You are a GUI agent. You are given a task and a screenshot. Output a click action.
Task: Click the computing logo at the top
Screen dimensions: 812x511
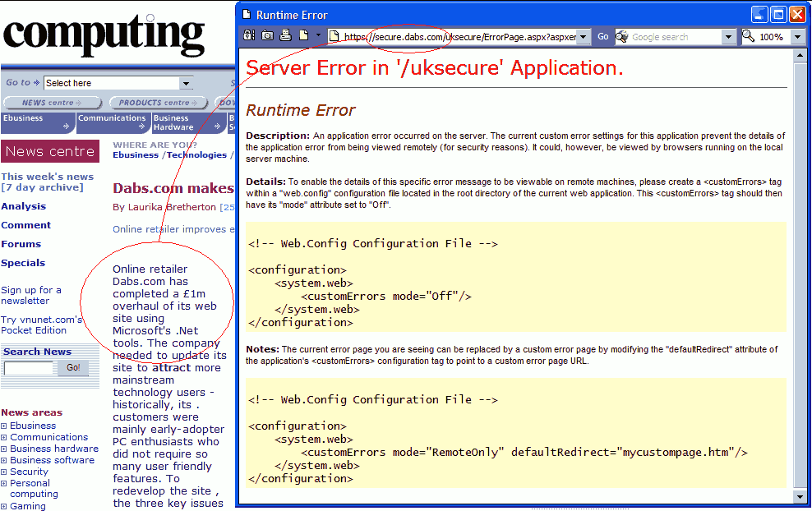pyautogui.click(x=104, y=35)
